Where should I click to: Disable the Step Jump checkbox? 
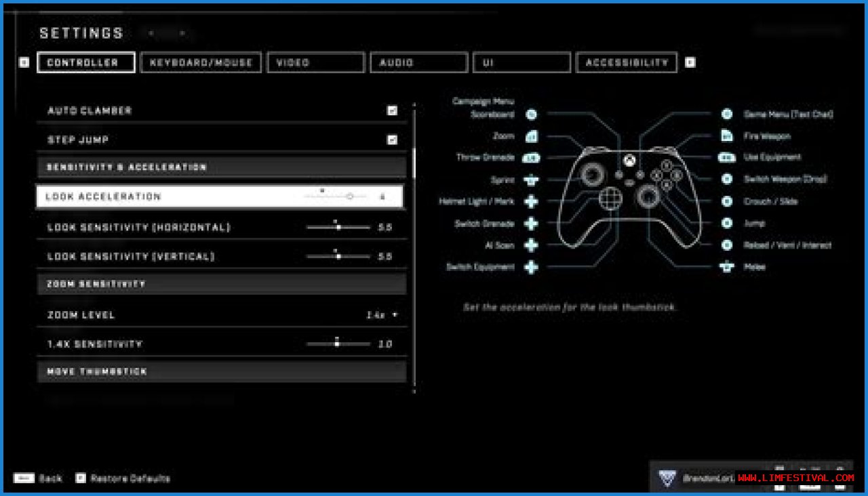point(392,140)
